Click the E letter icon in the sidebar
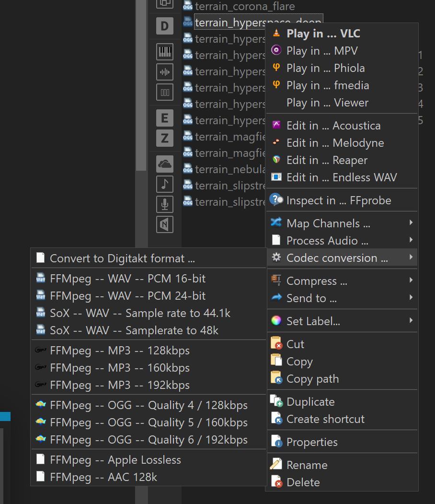Screen dimensions: 435x504 [x=165, y=118]
